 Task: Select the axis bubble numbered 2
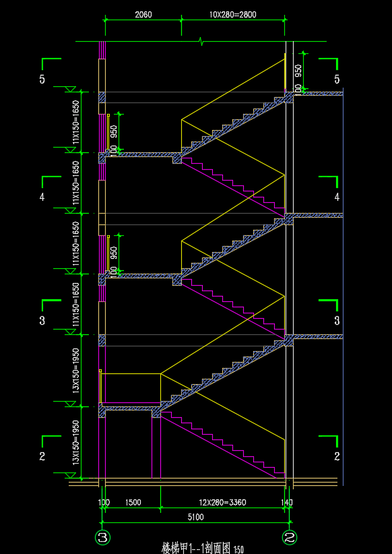pos(290,538)
